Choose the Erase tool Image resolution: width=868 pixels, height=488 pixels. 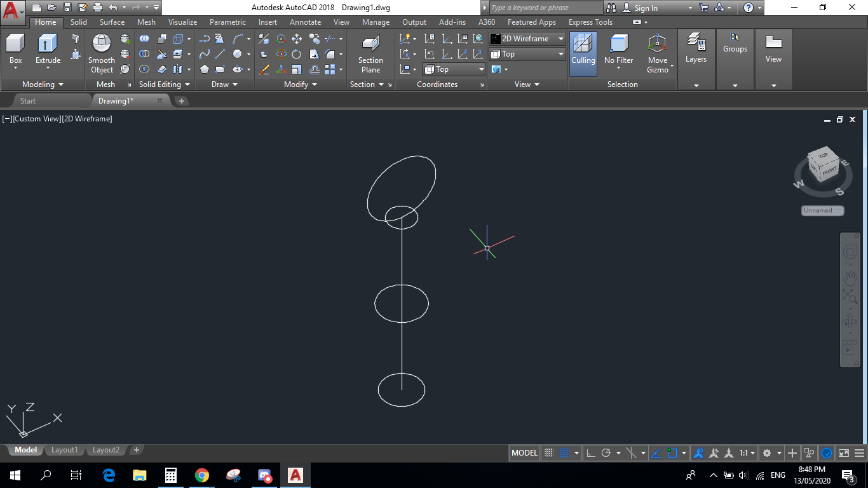coord(264,69)
